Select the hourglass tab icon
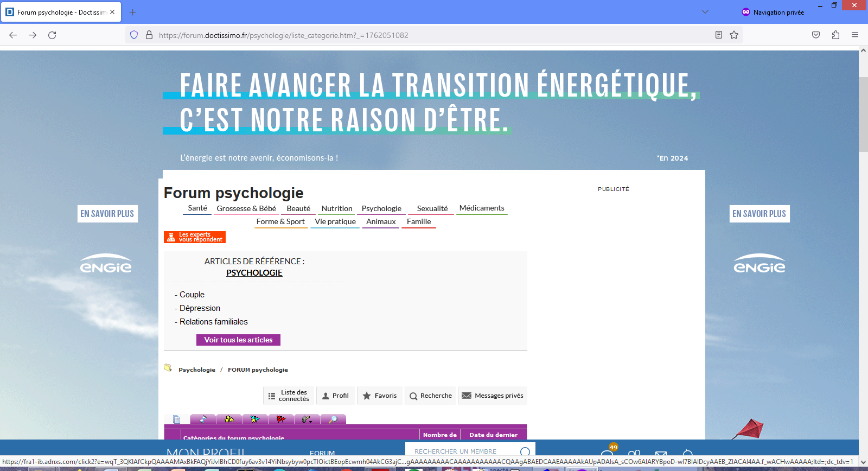Viewport: 868px width, 471px height. [203, 419]
